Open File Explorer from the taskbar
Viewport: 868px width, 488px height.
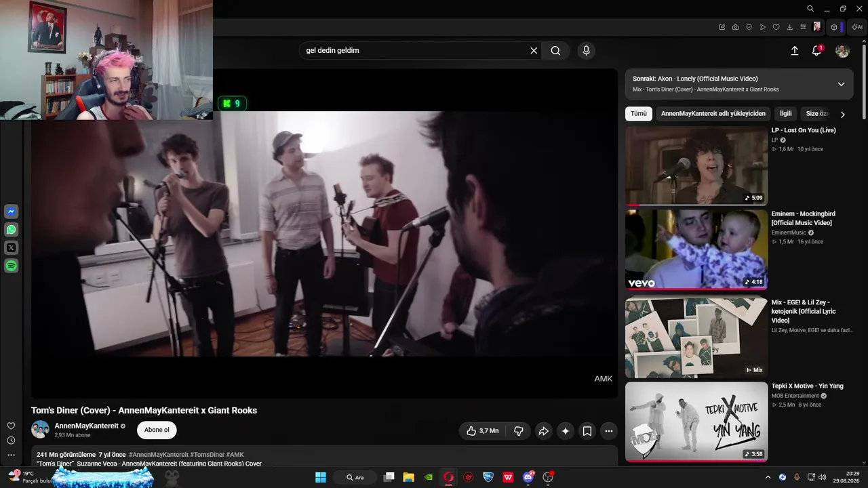click(408, 477)
